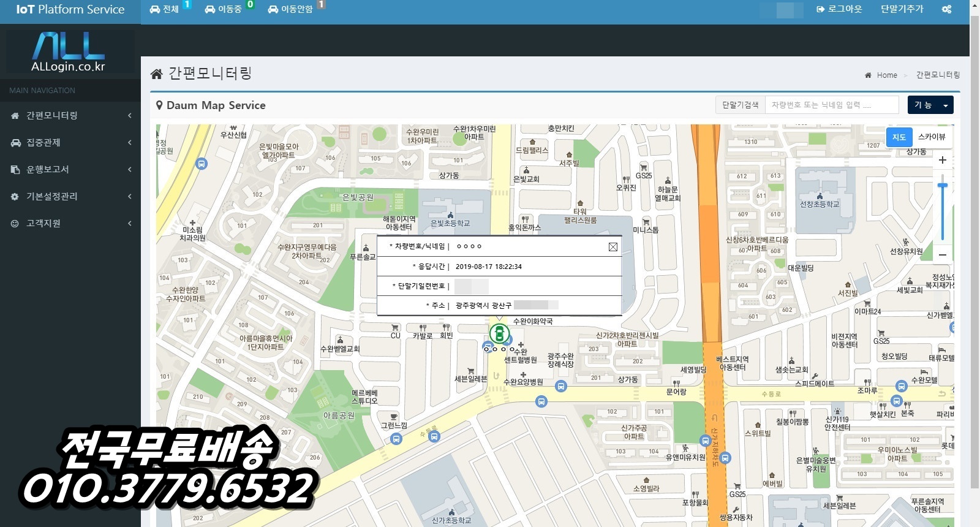This screenshot has height=527, width=980.
Task: Click the smiley icon next to 고객지원
Action: click(15, 223)
